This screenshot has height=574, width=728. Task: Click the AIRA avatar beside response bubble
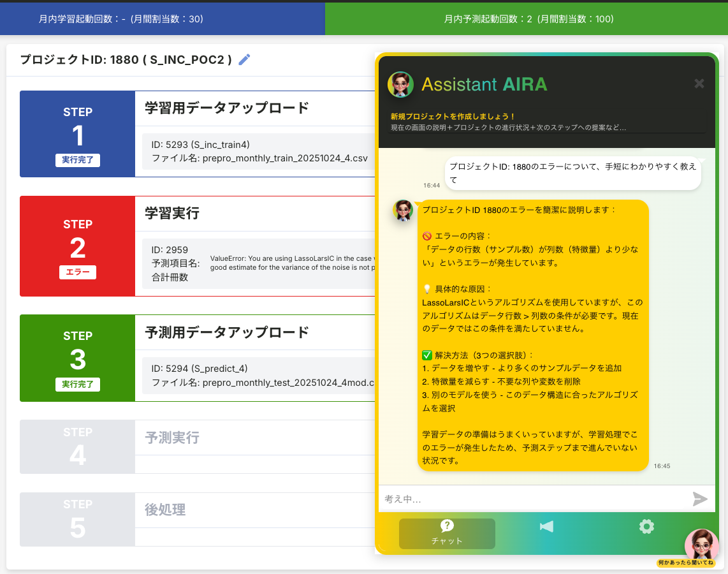point(403,210)
